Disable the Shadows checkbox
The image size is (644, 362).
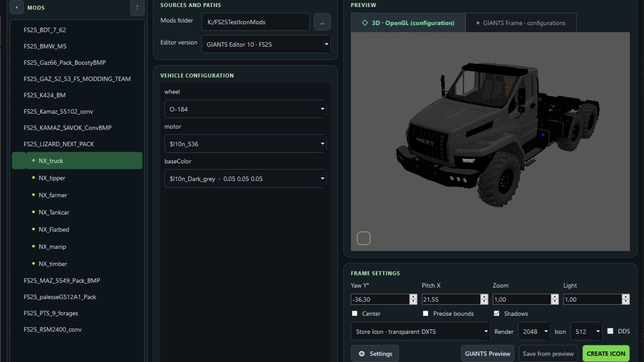coord(497,313)
